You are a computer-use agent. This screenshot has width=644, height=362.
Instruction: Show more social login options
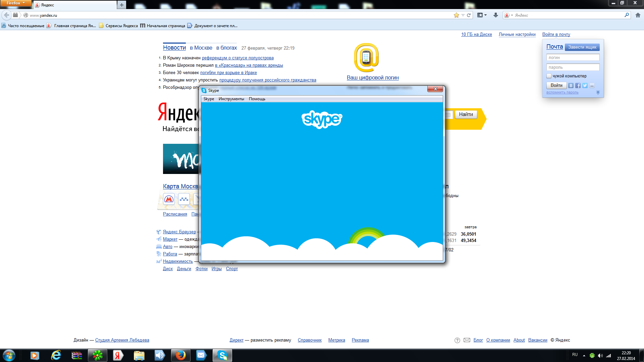(x=592, y=86)
